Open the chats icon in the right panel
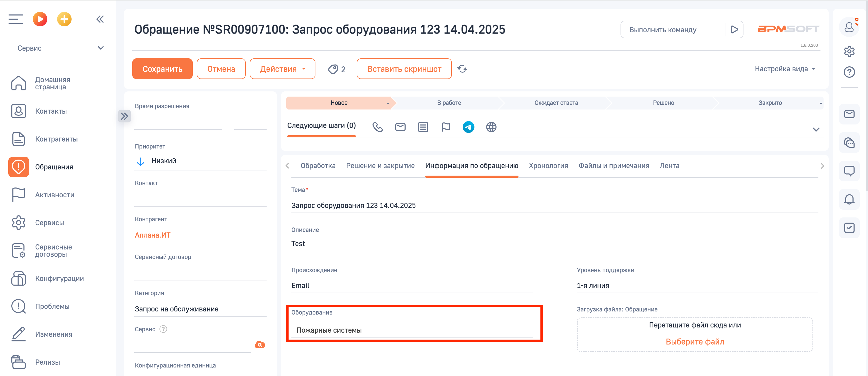This screenshot has width=868, height=376. pyautogui.click(x=849, y=143)
